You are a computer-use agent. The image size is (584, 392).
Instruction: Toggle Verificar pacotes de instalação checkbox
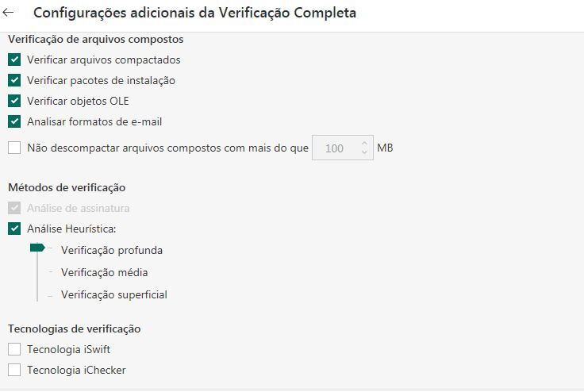tap(14, 80)
